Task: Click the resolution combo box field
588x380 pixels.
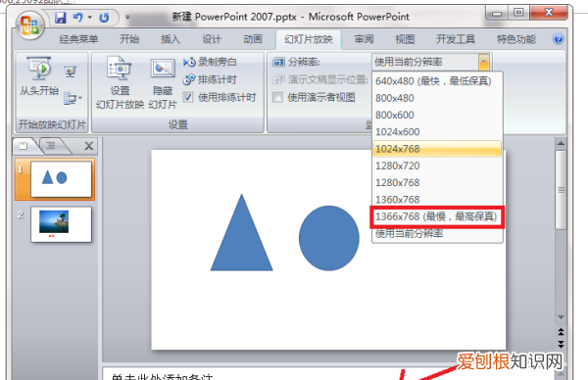Action: click(x=425, y=62)
